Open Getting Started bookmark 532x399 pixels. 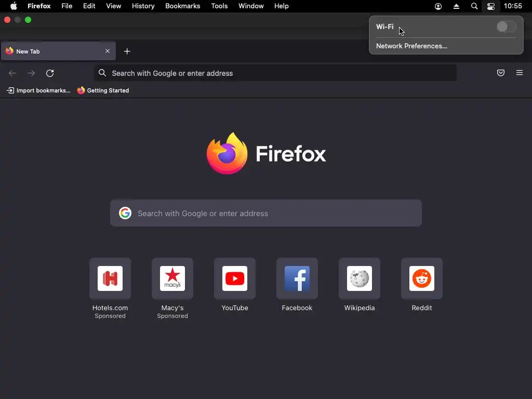click(103, 90)
